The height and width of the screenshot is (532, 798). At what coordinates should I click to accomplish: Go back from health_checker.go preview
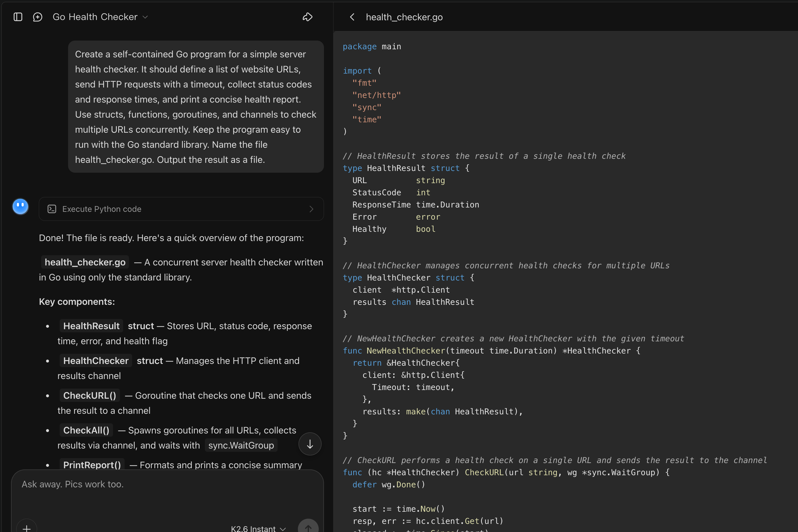pyautogui.click(x=352, y=17)
